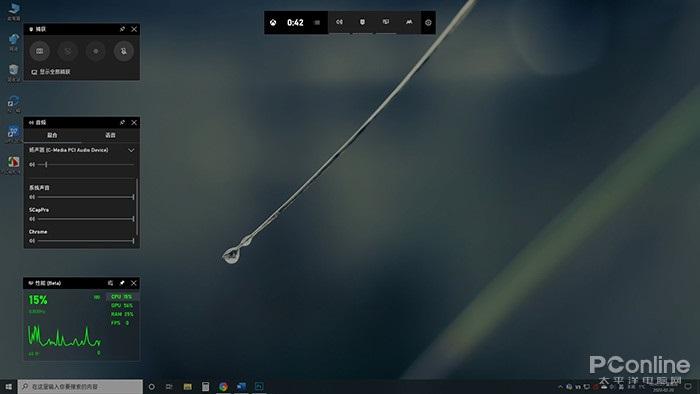This screenshot has height=394, width=700.
Task: Toggle microphone while recording in Capture widget
Action: [x=124, y=51]
